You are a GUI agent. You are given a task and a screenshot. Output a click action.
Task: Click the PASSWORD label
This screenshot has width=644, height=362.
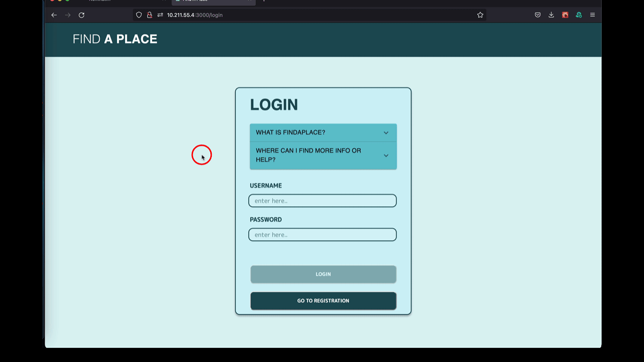266,219
